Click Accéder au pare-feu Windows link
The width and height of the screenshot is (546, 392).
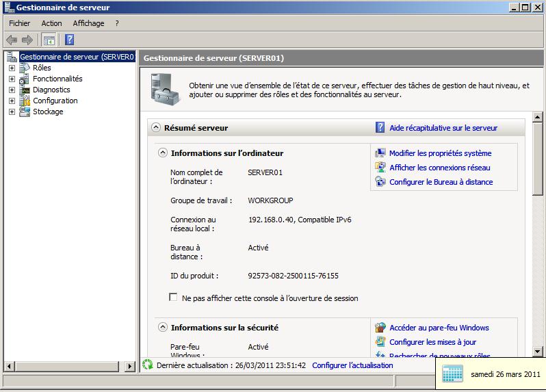tap(439, 328)
